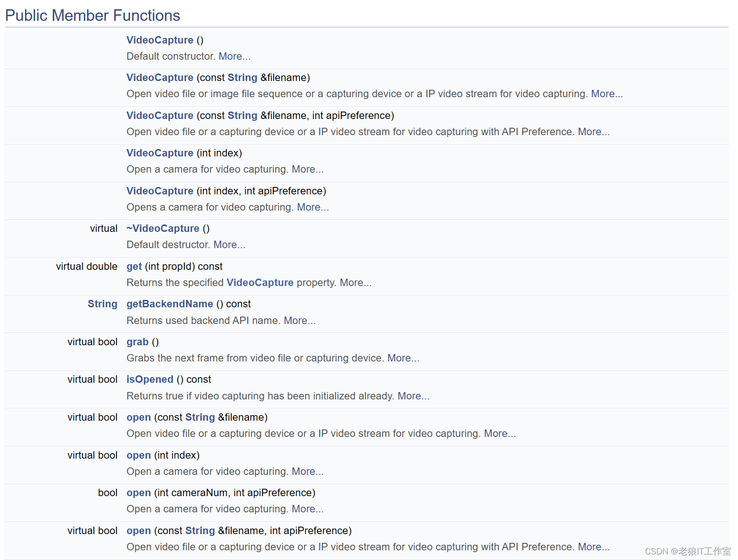
Task: Select 'bool' beside open (int cameraNum
Action: tap(108, 493)
